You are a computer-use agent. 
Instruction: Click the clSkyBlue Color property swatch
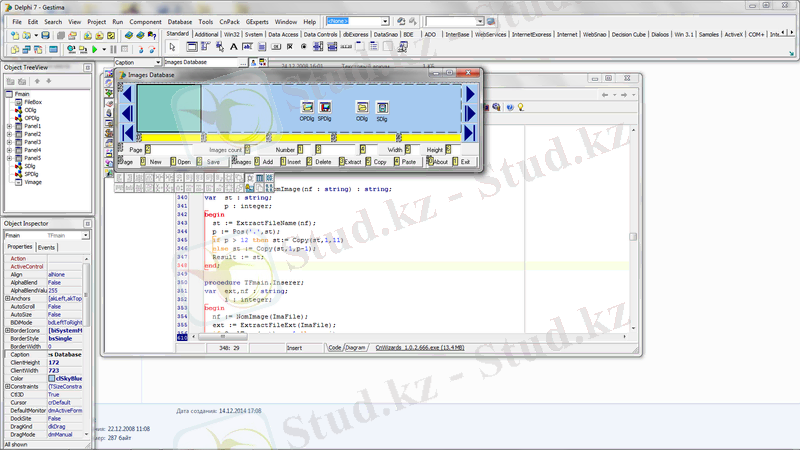[54, 378]
